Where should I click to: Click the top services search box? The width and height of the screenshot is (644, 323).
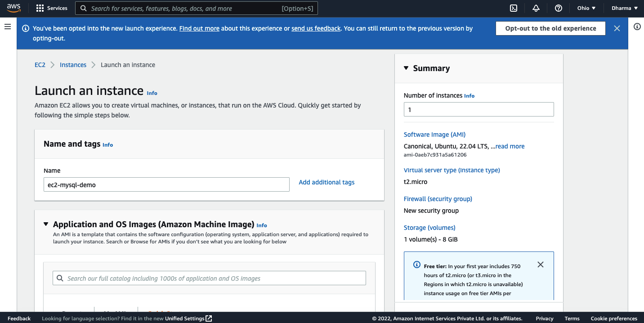[197, 8]
